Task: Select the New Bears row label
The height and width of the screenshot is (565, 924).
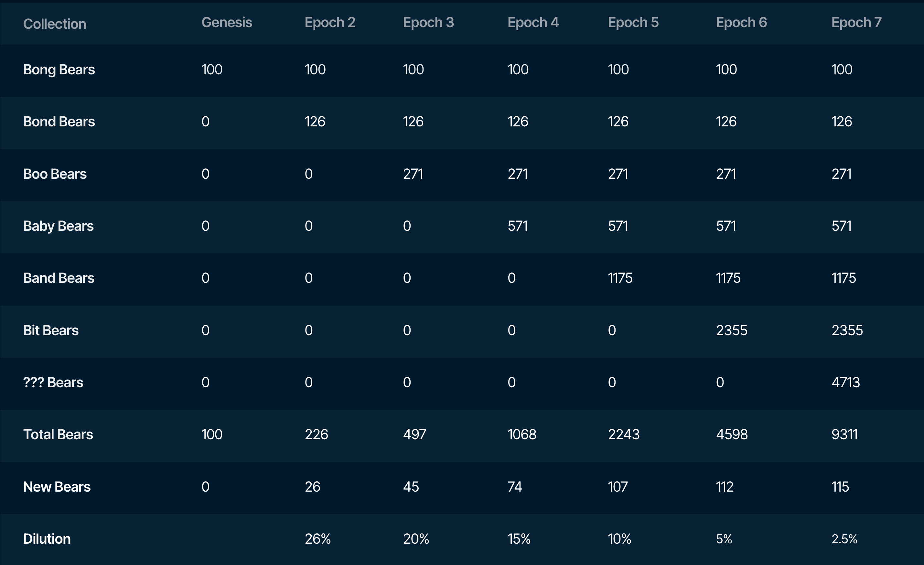Action: point(57,487)
